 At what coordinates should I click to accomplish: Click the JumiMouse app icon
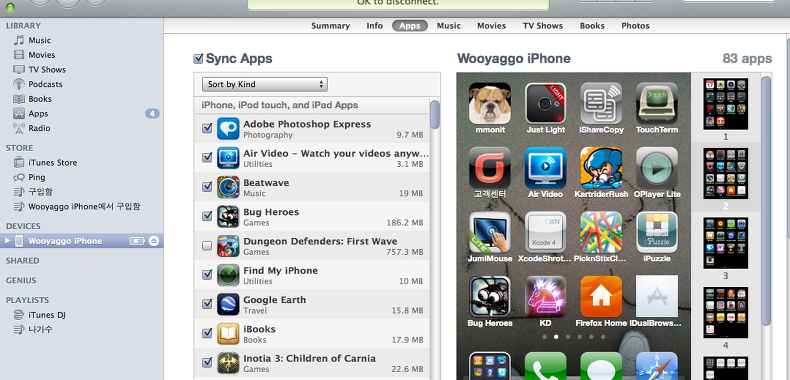(x=490, y=232)
